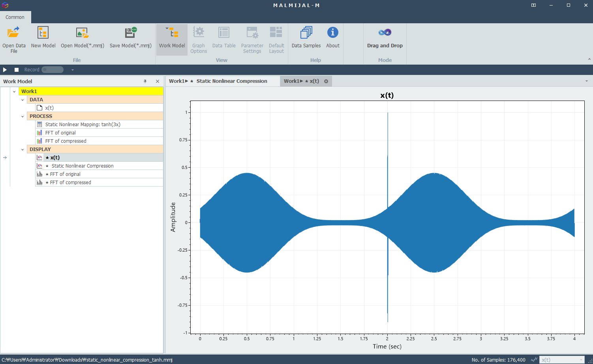
Task: Click the Work1 root node
Action: pyautogui.click(x=91, y=91)
